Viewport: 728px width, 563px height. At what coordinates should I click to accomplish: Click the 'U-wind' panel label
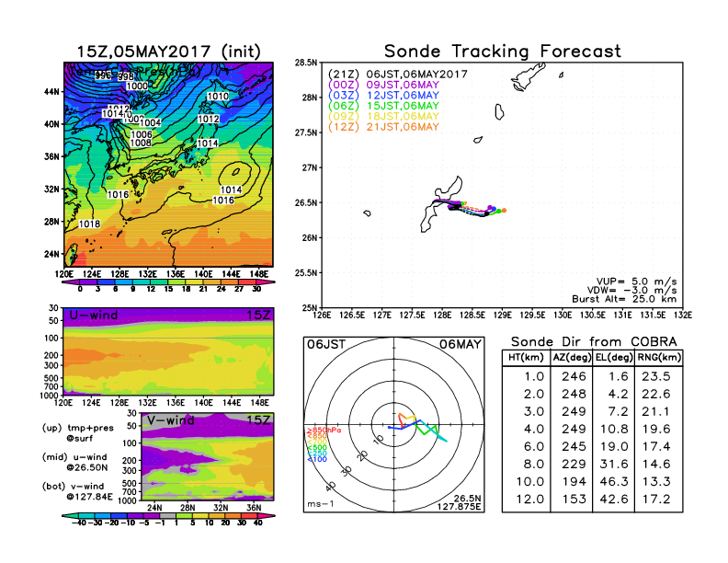click(x=94, y=316)
